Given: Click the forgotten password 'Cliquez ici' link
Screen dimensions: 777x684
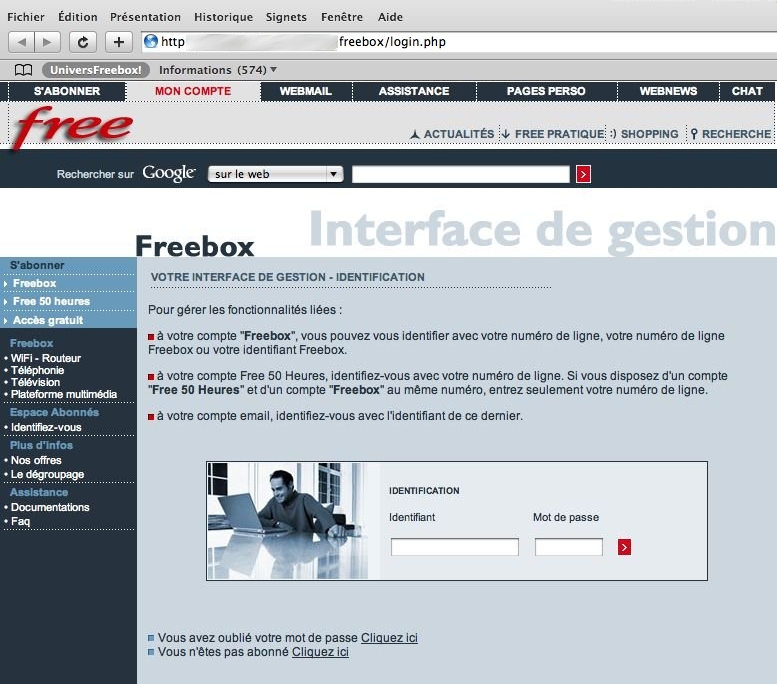Looking at the screenshot, I should point(389,638).
